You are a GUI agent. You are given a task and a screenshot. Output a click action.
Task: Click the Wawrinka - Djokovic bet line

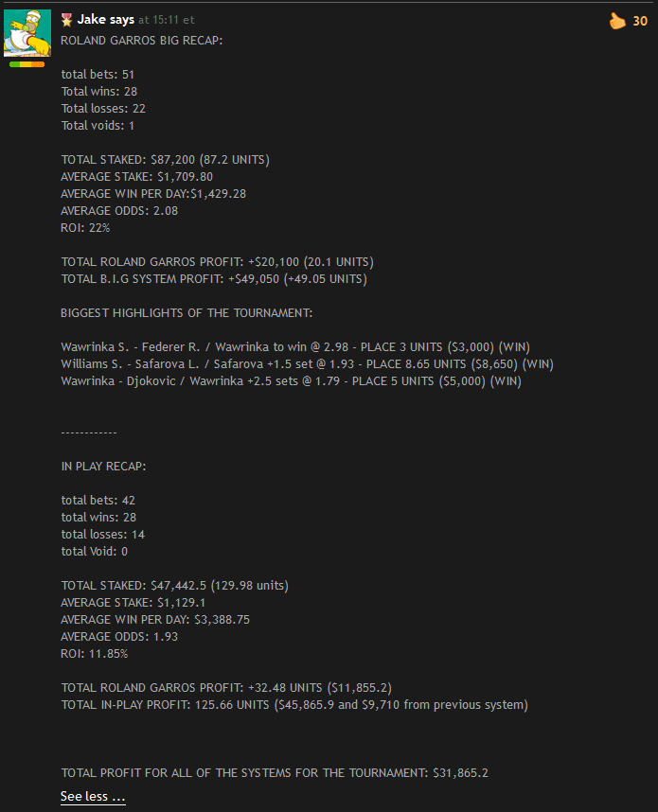click(292, 381)
